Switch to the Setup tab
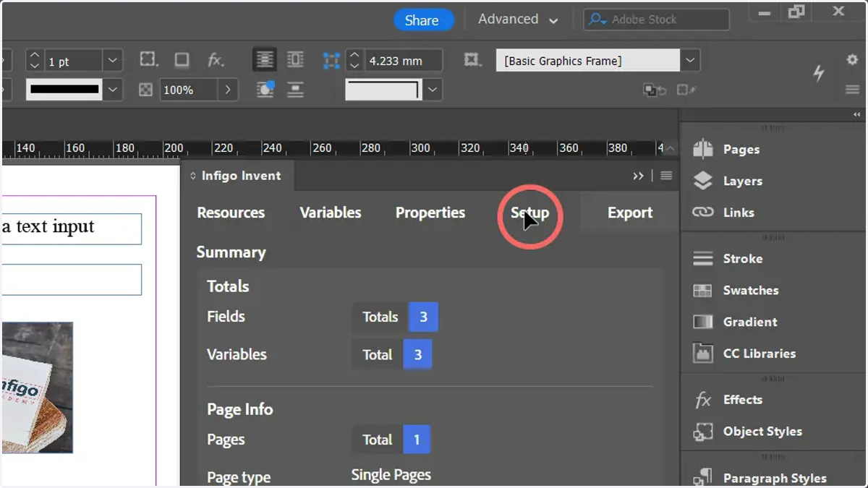 pyautogui.click(x=530, y=213)
